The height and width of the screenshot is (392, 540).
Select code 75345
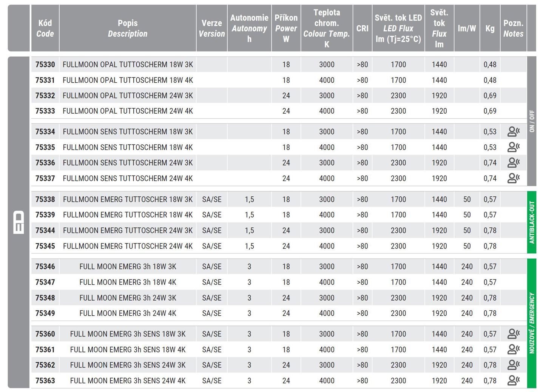tap(45, 246)
